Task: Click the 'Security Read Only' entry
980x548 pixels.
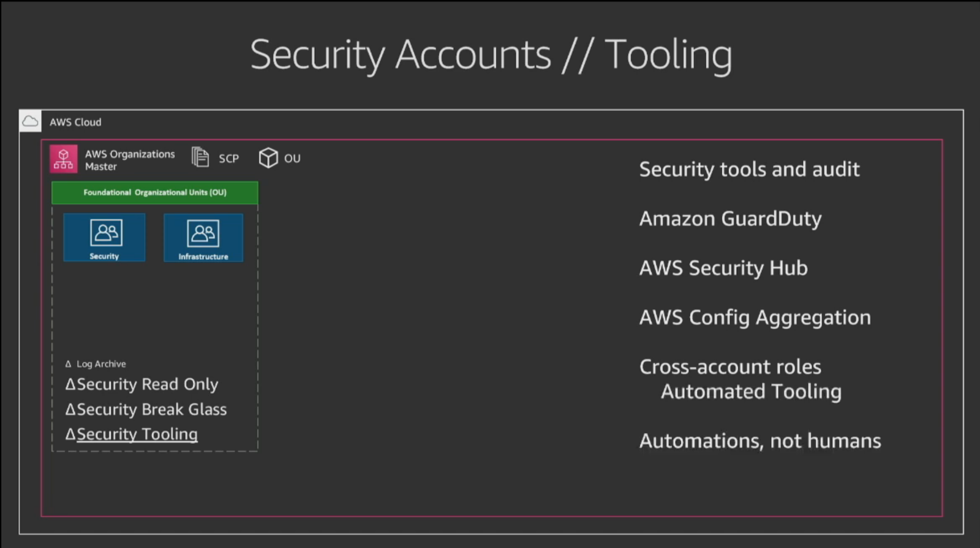Action: coord(141,384)
